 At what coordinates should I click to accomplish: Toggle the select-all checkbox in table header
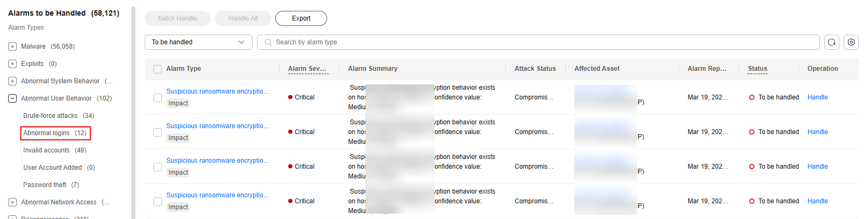(158, 69)
